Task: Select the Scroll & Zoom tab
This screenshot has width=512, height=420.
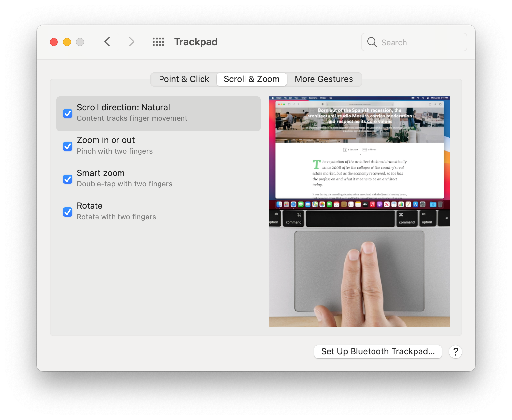Action: tap(252, 79)
